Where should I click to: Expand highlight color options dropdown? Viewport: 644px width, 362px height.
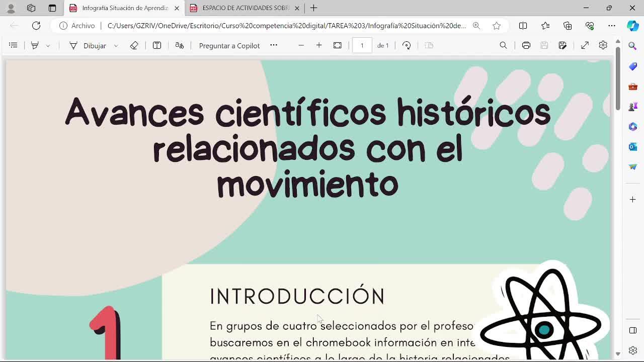[48, 45]
